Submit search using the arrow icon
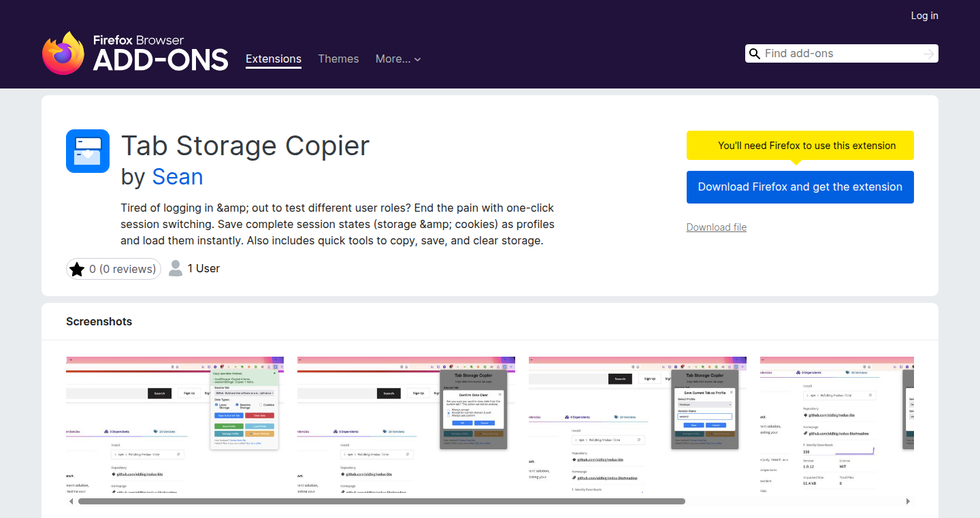 tap(929, 54)
